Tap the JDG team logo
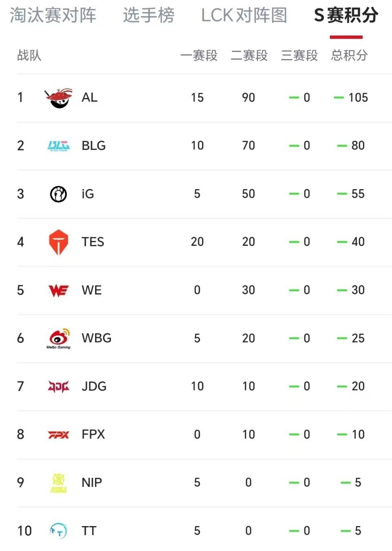 (59, 386)
